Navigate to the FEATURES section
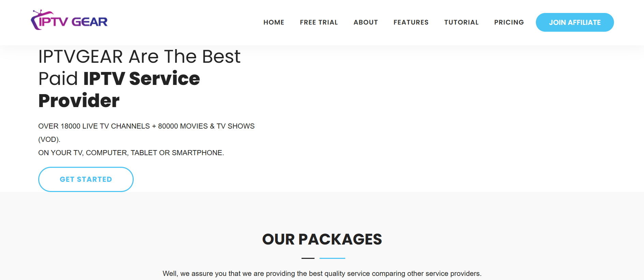Image resolution: width=644 pixels, height=280 pixels. click(x=411, y=23)
